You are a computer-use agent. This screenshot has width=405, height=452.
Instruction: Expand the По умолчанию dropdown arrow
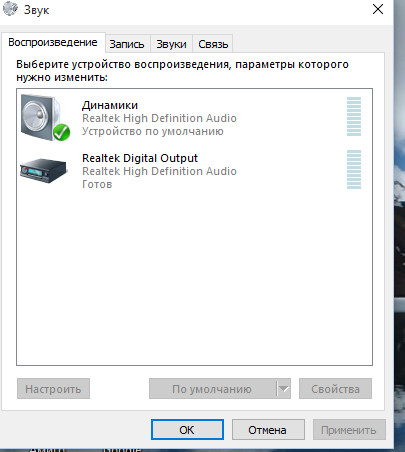click(x=283, y=389)
